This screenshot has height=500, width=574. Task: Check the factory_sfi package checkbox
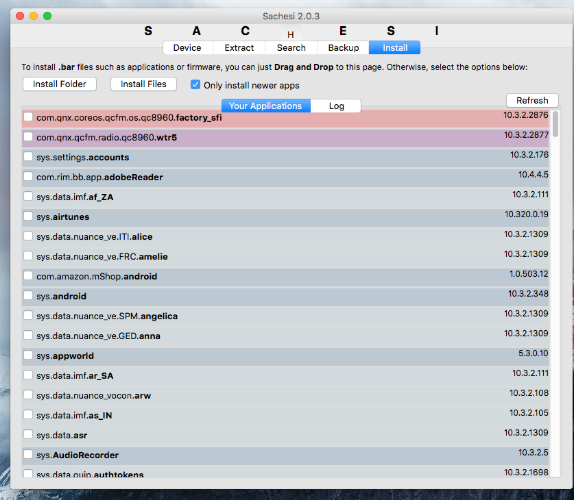[28, 117]
